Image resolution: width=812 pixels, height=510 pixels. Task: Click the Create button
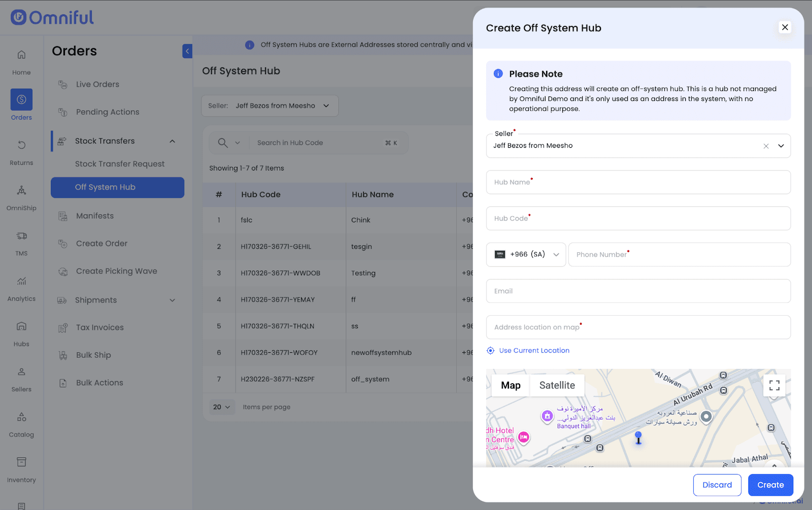click(770, 485)
